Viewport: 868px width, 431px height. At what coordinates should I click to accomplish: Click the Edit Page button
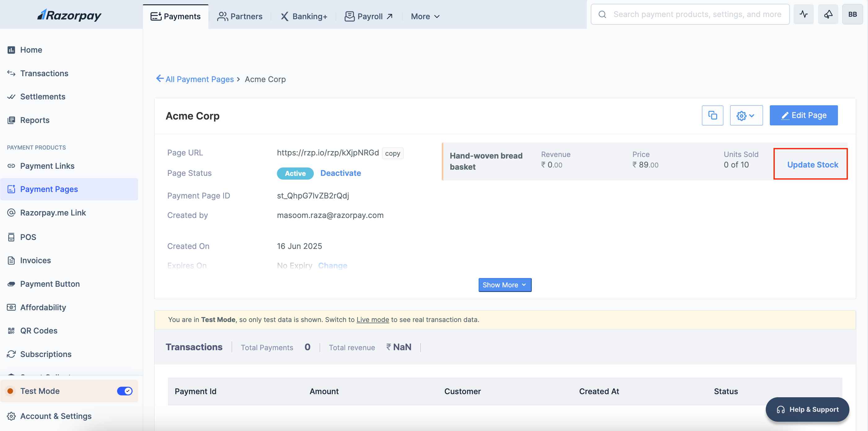click(x=803, y=115)
